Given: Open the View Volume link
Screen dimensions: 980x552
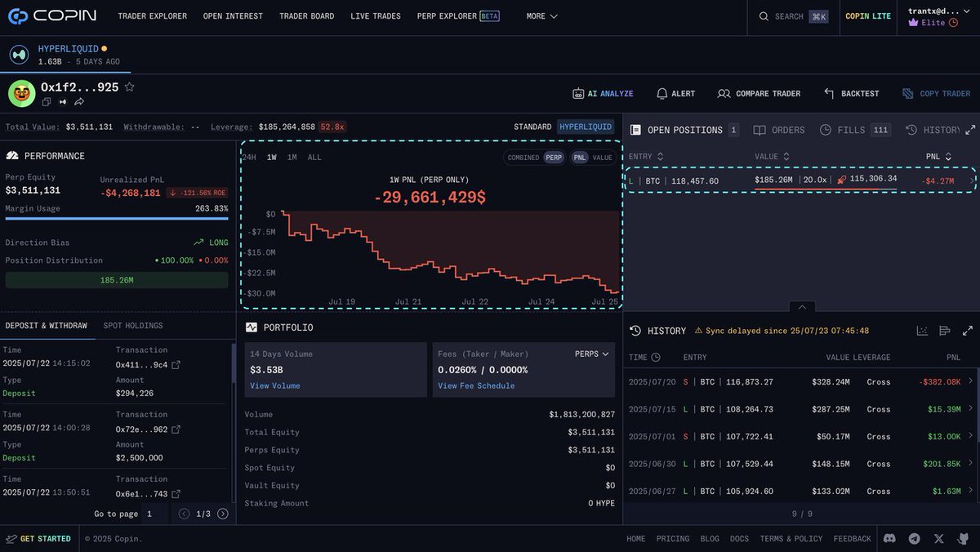Looking at the screenshot, I should [274, 385].
